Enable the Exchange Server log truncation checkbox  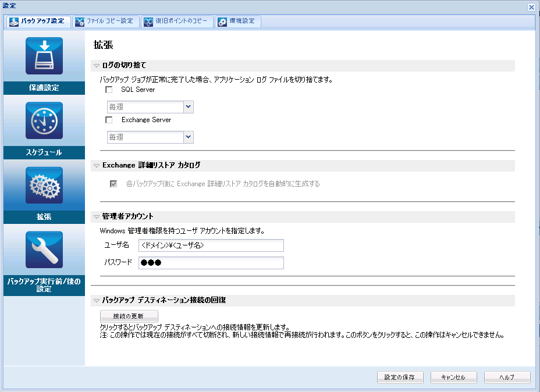(108, 120)
